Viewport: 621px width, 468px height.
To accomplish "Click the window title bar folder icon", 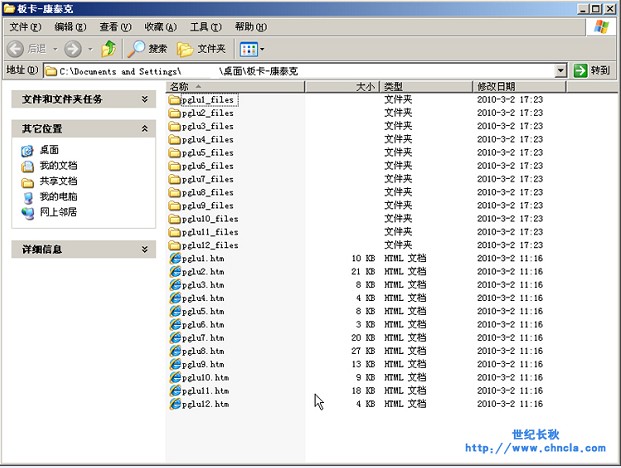I will [x=9, y=8].
